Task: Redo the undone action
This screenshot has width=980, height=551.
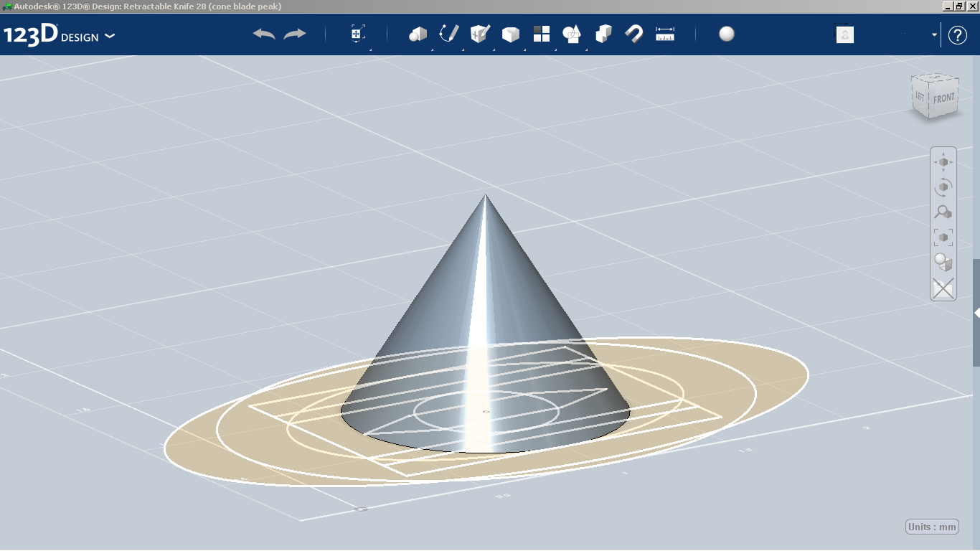Action: click(x=295, y=34)
